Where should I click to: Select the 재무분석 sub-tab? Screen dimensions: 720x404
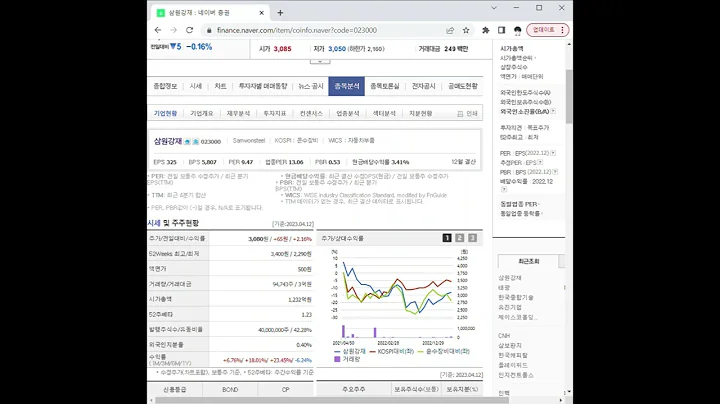[238, 113]
